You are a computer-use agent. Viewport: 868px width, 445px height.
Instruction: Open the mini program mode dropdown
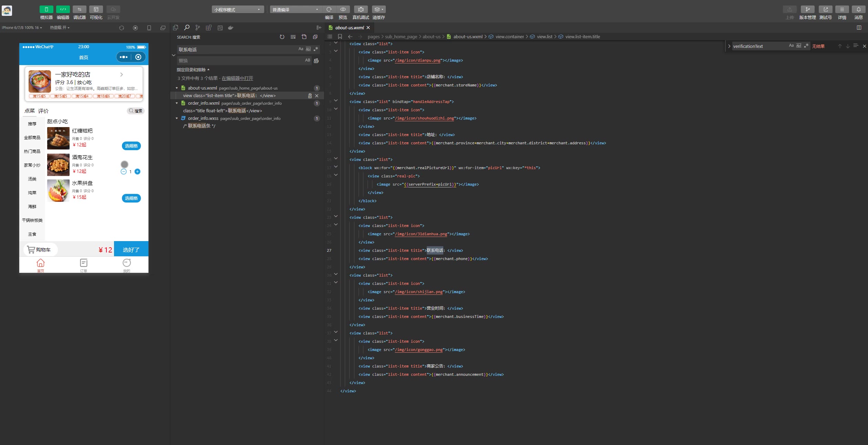[238, 10]
